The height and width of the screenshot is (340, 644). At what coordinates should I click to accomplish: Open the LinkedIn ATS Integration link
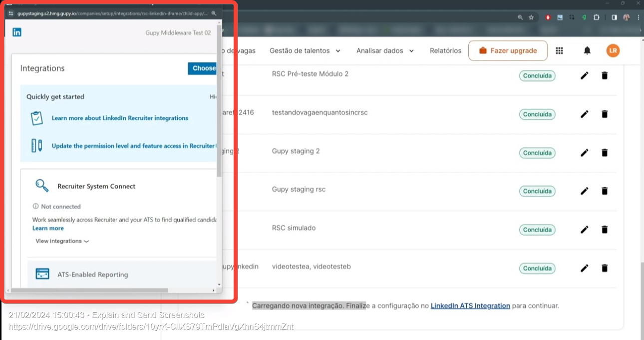pyautogui.click(x=470, y=306)
